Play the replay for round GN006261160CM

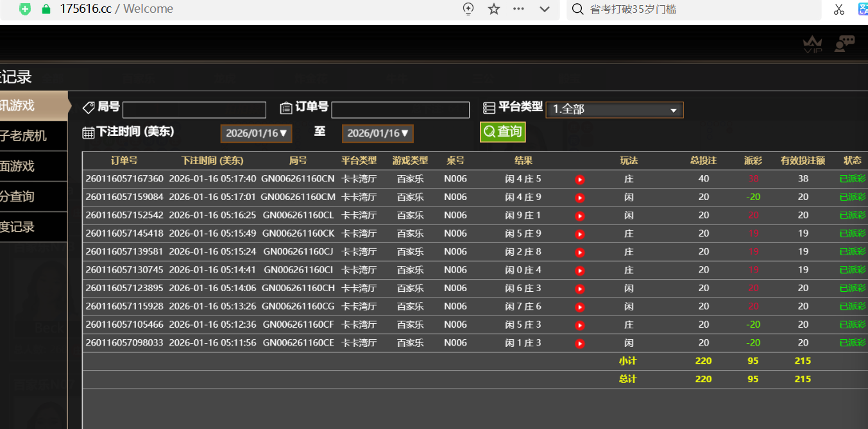click(x=580, y=198)
